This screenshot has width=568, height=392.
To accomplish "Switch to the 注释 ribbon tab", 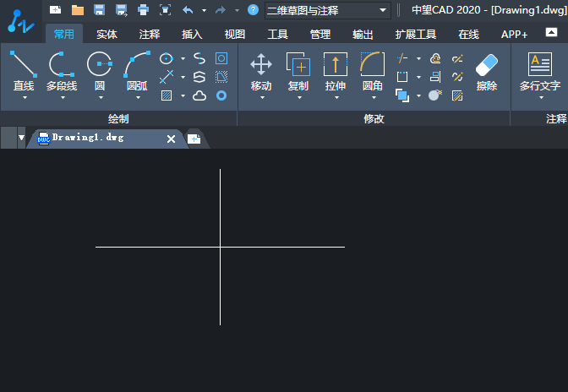I will (150, 35).
